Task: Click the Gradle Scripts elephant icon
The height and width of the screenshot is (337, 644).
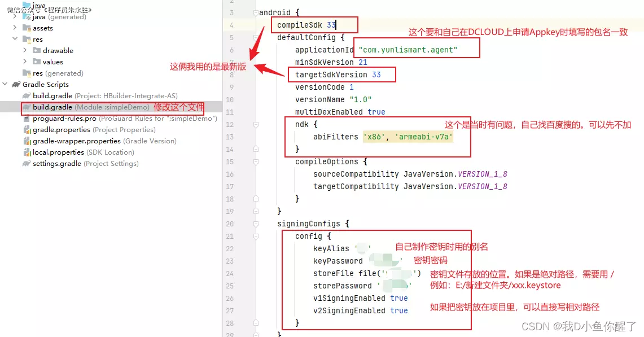Action: click(x=16, y=85)
